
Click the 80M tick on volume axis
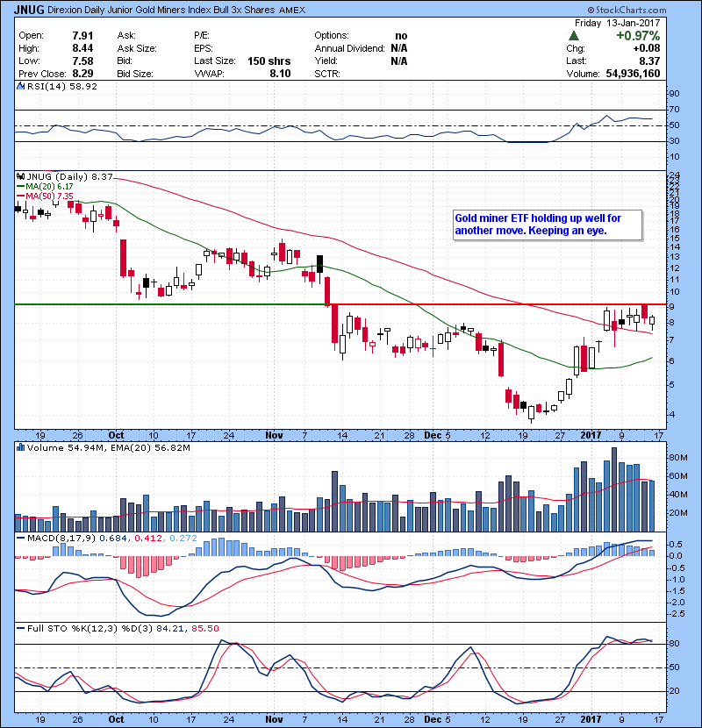[677, 458]
